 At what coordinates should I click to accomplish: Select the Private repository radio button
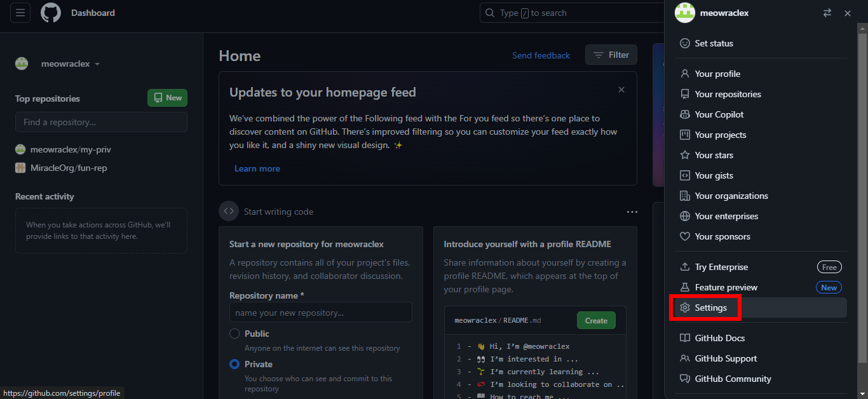234,364
